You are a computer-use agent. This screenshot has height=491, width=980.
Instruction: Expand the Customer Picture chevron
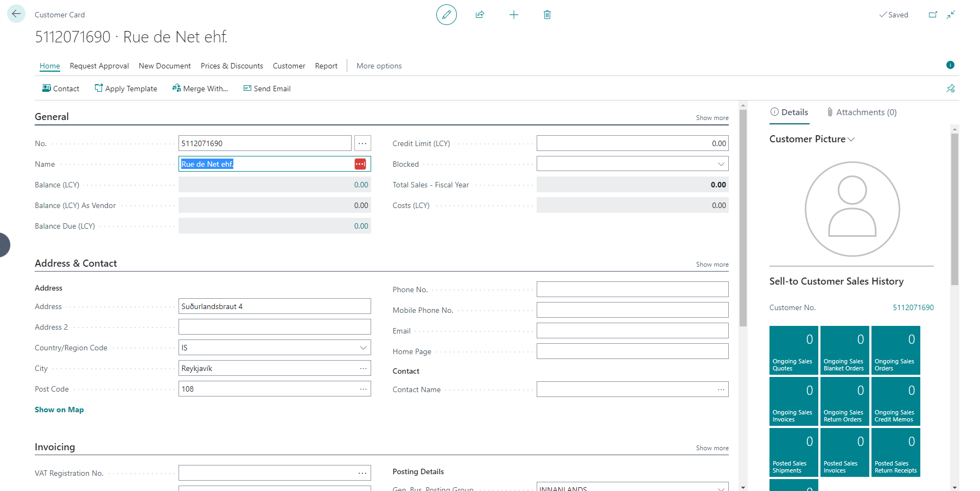coord(851,140)
